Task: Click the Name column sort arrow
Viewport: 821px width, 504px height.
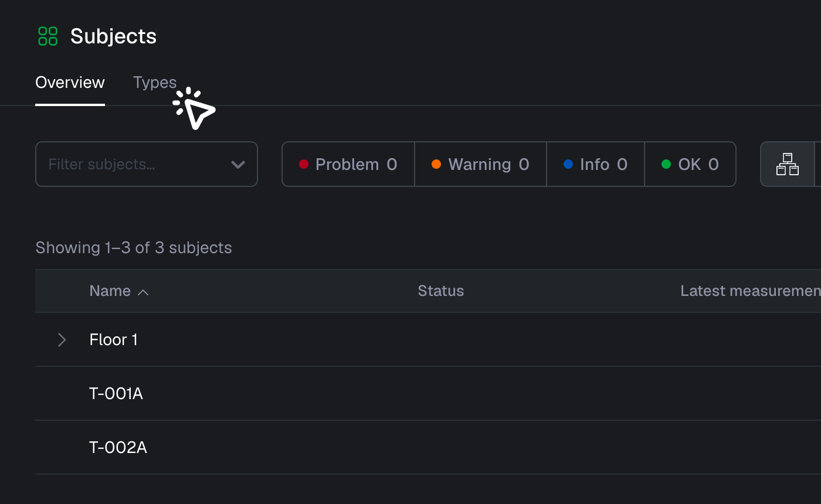Action: [x=143, y=292]
